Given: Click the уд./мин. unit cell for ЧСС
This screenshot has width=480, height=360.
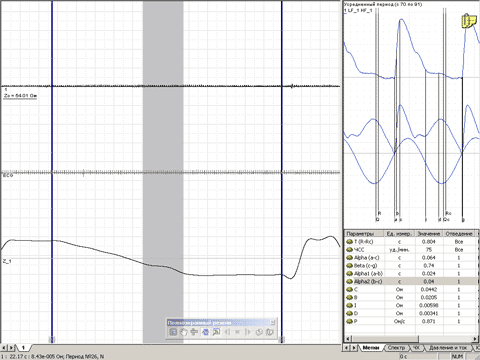Looking at the screenshot, I should tap(400, 250).
